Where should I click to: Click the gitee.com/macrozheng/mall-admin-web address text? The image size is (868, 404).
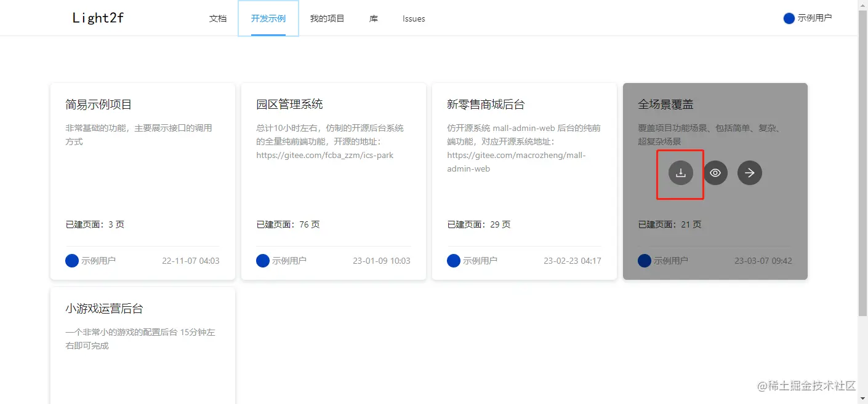pos(516,162)
